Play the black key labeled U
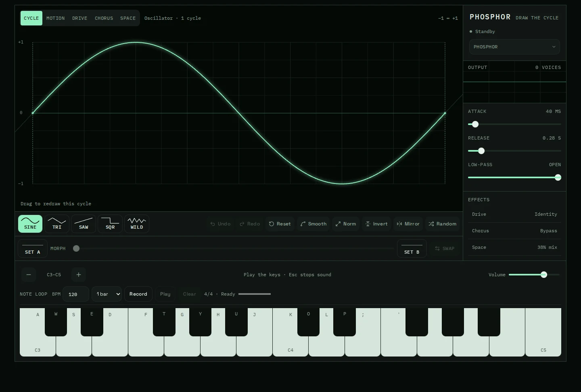Screen dimensions: 581x392 coord(236,322)
